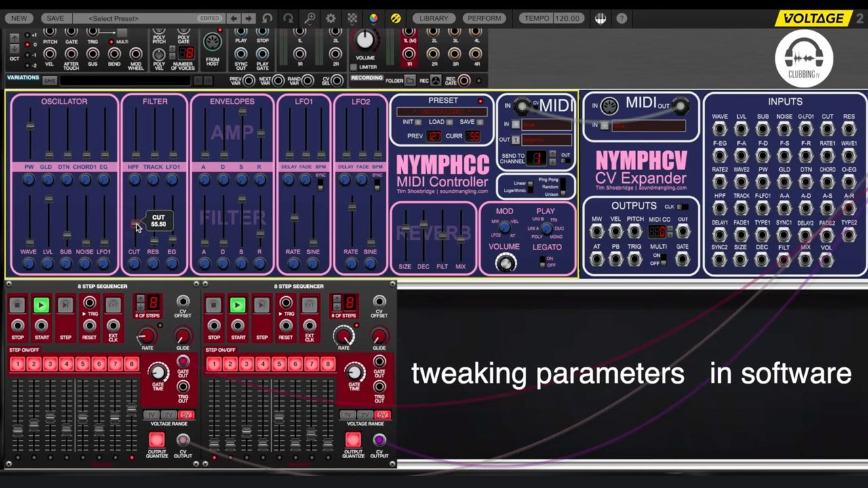Click the NEW button
This screenshot has height=488, width=868.
(19, 18)
